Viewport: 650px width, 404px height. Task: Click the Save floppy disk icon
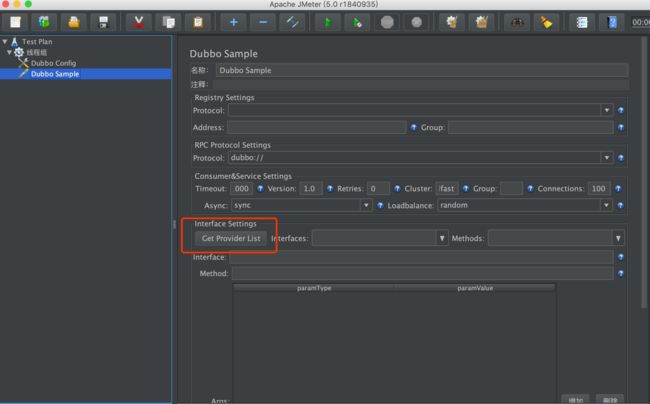103,22
